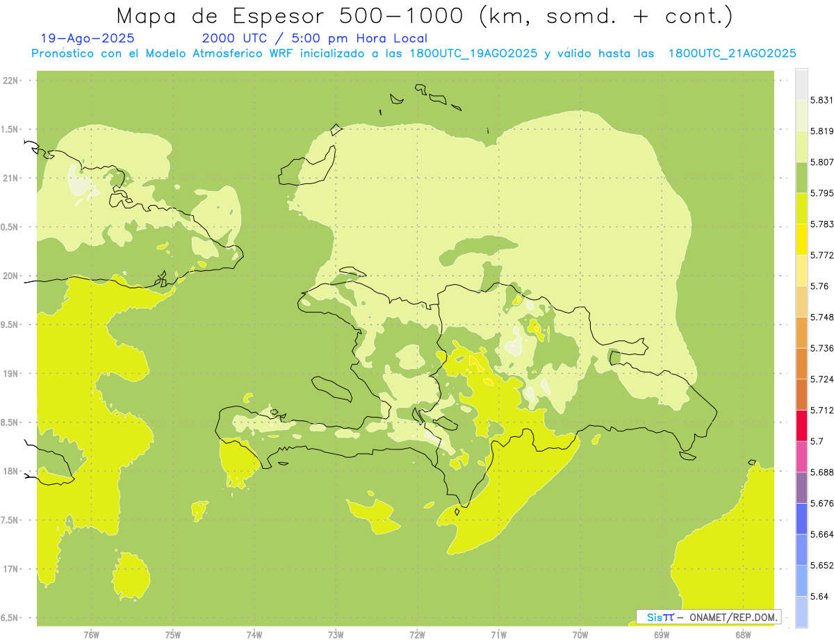
Task: Choose the purple swatch between 5.676 and 5.688
Action: click(801, 487)
